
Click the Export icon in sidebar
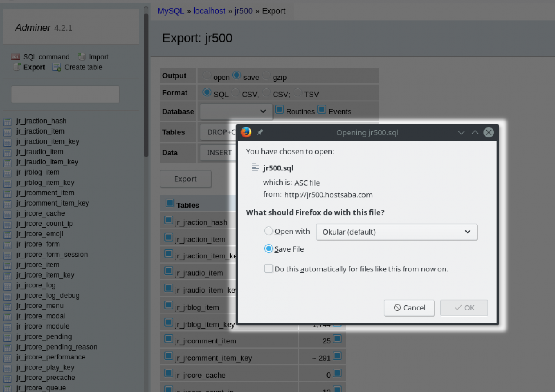pyautogui.click(x=17, y=67)
